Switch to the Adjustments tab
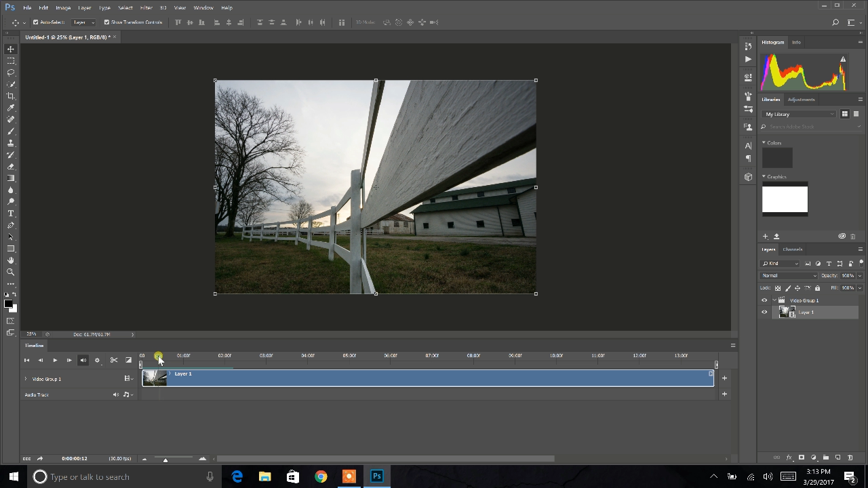 click(801, 100)
